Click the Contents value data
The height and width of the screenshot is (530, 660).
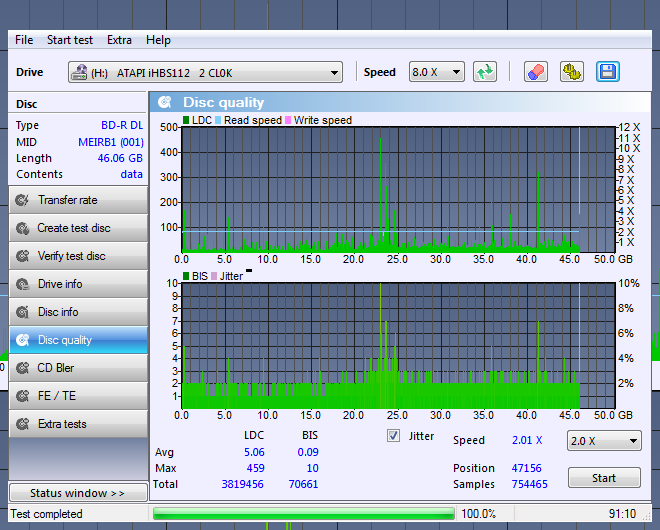(132, 174)
